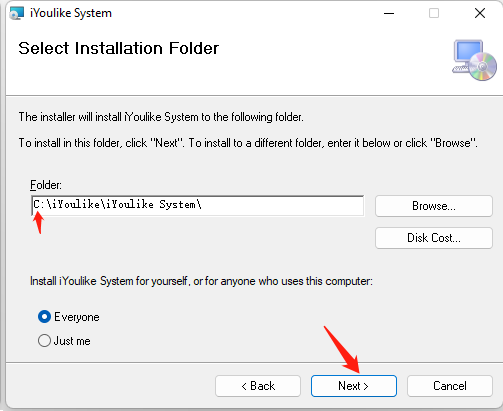Click inside the Folder path input field
The height and width of the screenshot is (411, 503).
[x=197, y=205]
